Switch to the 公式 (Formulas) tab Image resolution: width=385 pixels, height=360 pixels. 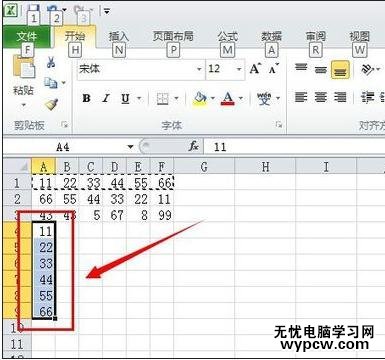228,36
